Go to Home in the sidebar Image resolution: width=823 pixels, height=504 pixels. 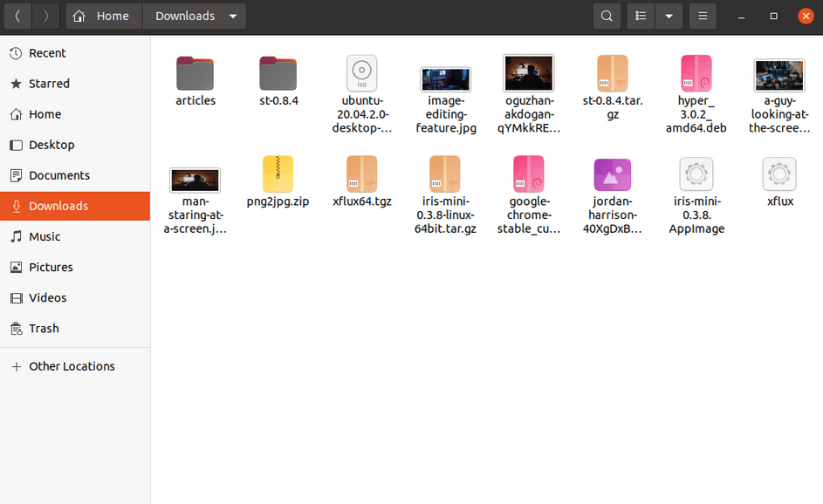[x=75, y=114]
